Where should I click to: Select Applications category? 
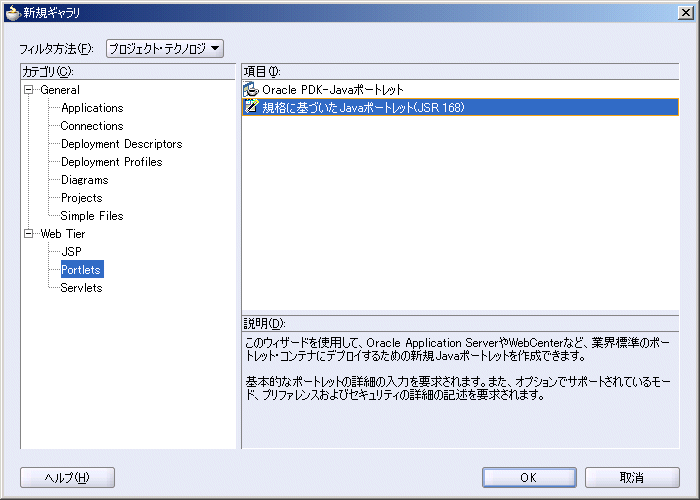pyautogui.click(x=92, y=108)
